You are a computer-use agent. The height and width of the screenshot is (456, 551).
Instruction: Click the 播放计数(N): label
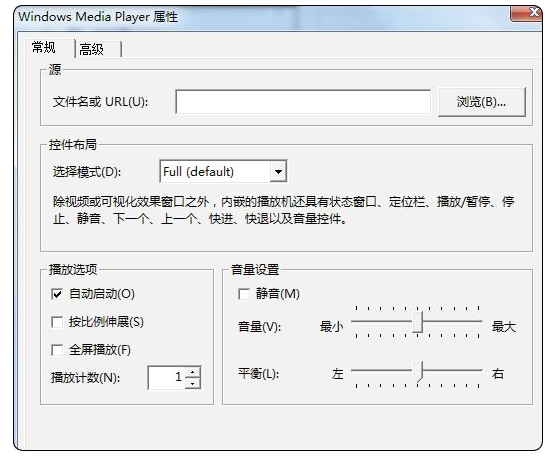[85, 378]
